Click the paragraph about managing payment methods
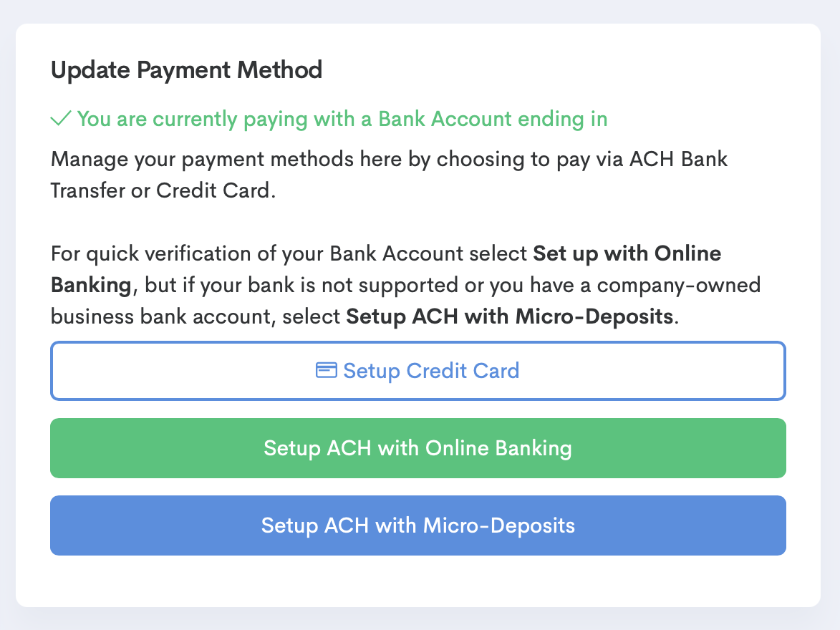 point(389,175)
